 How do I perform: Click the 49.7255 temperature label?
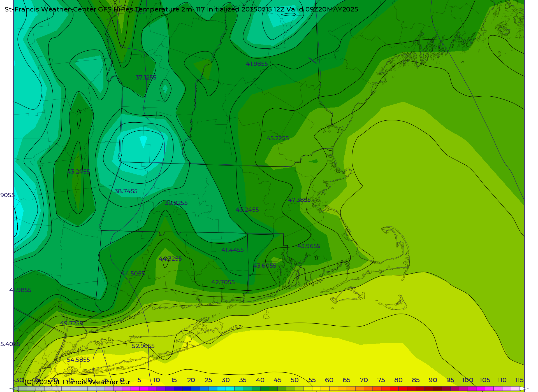point(71,323)
